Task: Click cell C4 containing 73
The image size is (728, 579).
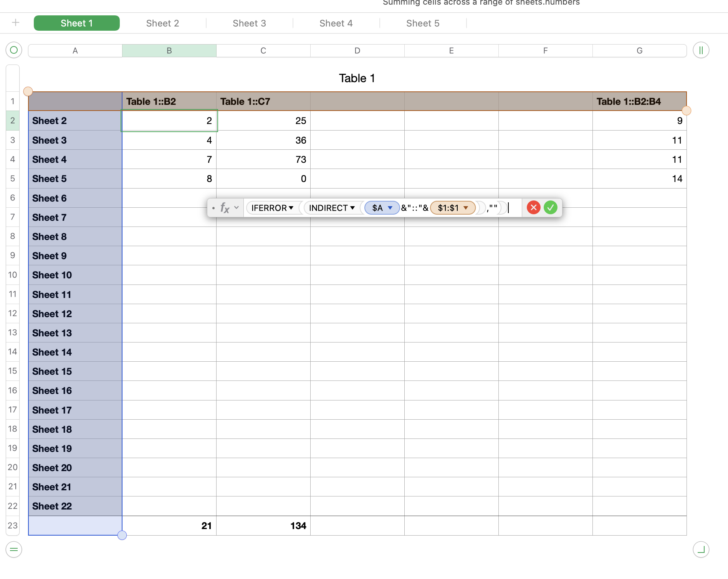Action: tap(263, 159)
